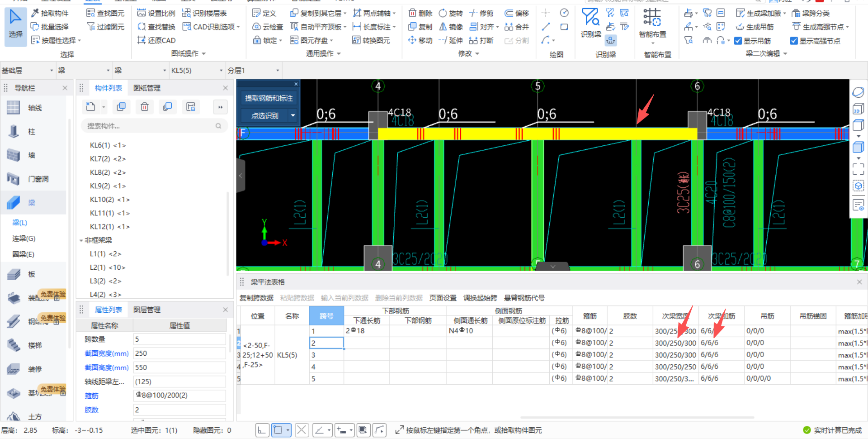The width and height of the screenshot is (868, 439).
Task: Click 还原CAD restore tool
Action: click(156, 40)
